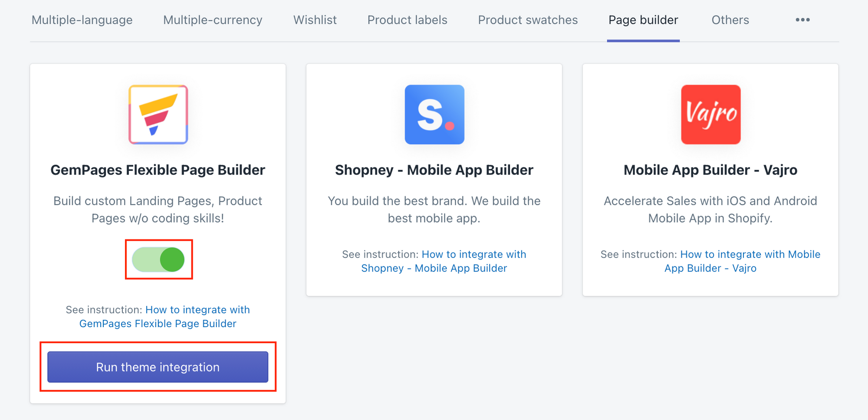Switch to the Multiple-language tab
The width and height of the screenshot is (868, 420).
[82, 20]
